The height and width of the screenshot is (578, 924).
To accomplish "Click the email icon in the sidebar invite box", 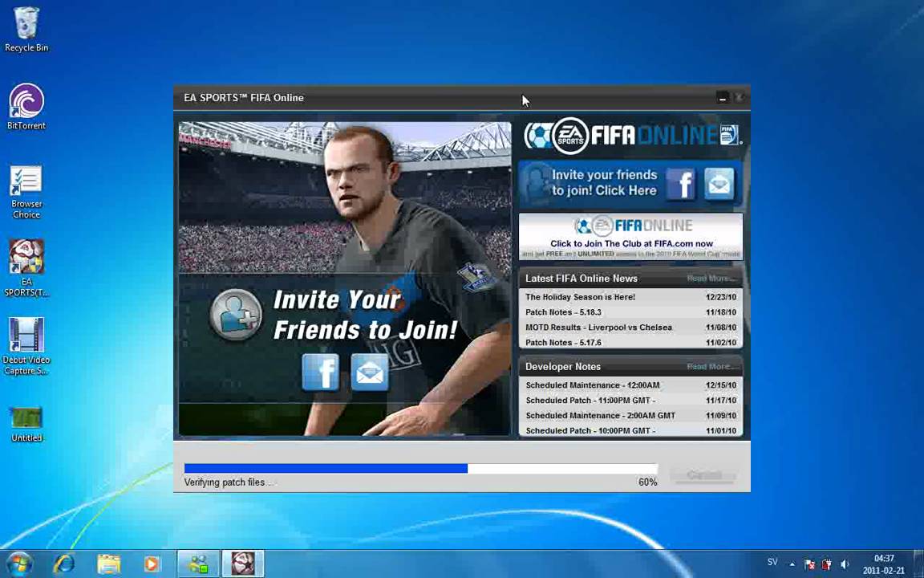I will pyautogui.click(x=719, y=183).
